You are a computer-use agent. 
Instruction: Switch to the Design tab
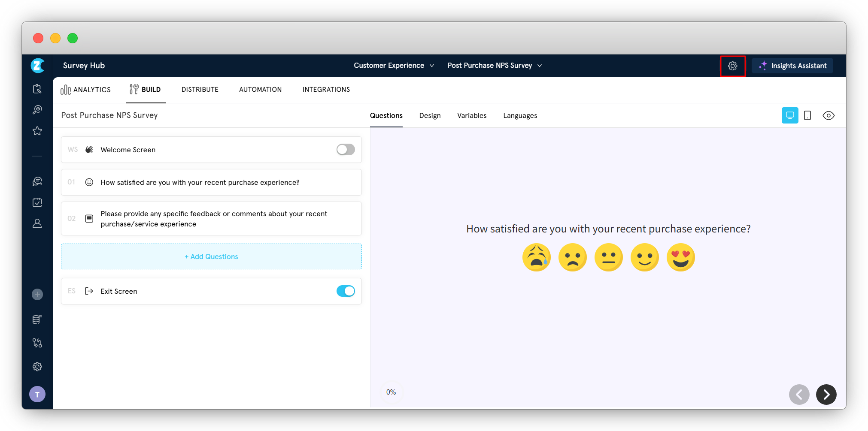[x=430, y=116]
